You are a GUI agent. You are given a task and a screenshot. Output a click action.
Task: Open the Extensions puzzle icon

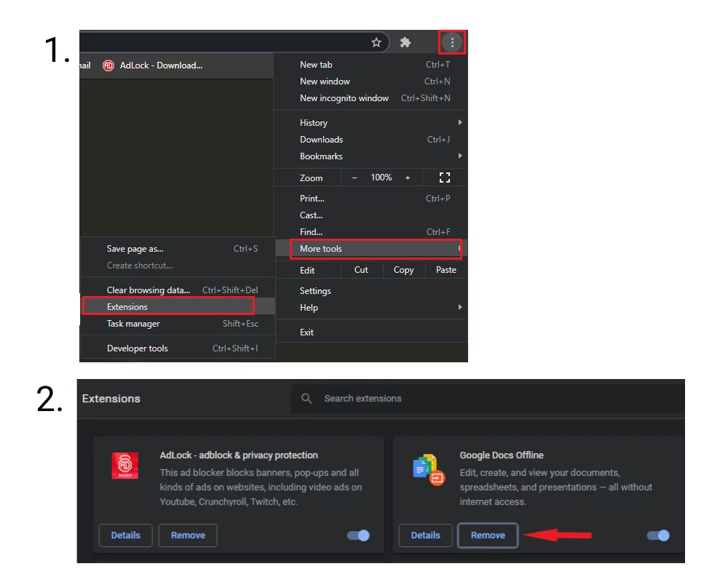tap(405, 43)
